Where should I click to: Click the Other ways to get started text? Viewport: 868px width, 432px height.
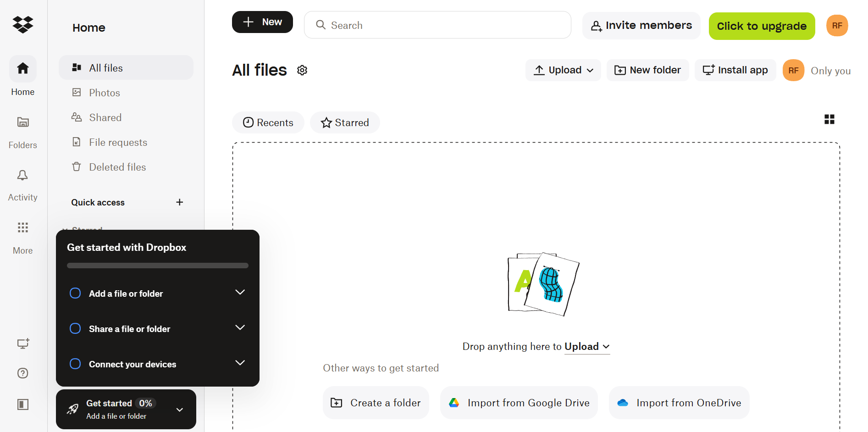[x=381, y=368]
